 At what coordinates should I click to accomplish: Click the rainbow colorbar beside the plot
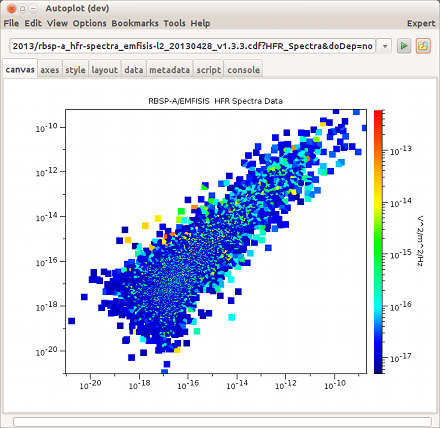coord(378,242)
